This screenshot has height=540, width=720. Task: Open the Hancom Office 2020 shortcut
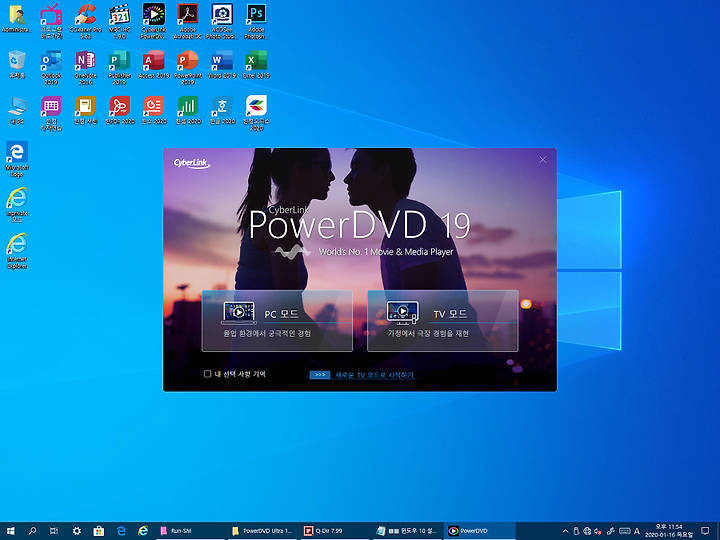(x=256, y=113)
